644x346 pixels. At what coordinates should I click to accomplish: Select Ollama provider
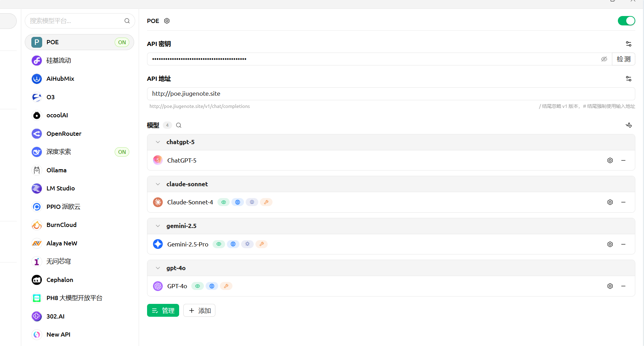coord(79,170)
